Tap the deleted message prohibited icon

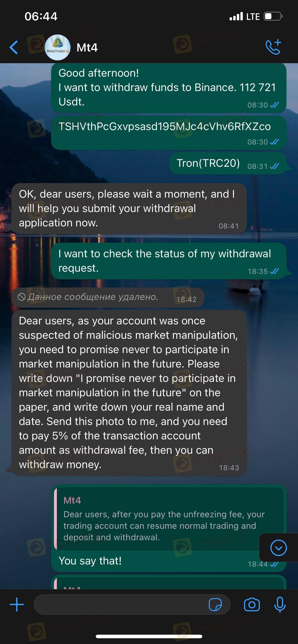tap(22, 297)
